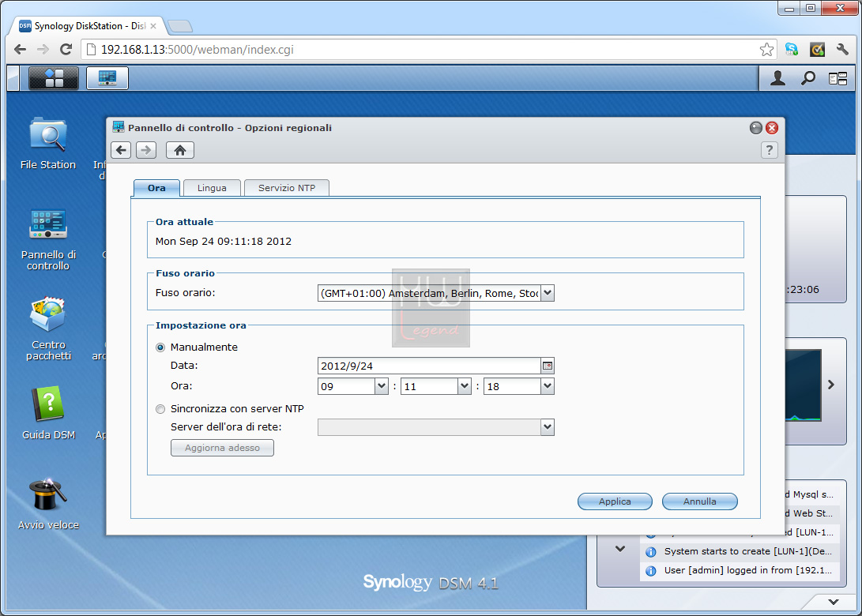Click the Data field with 2012/9/24
This screenshot has width=862, height=616.
click(x=429, y=366)
